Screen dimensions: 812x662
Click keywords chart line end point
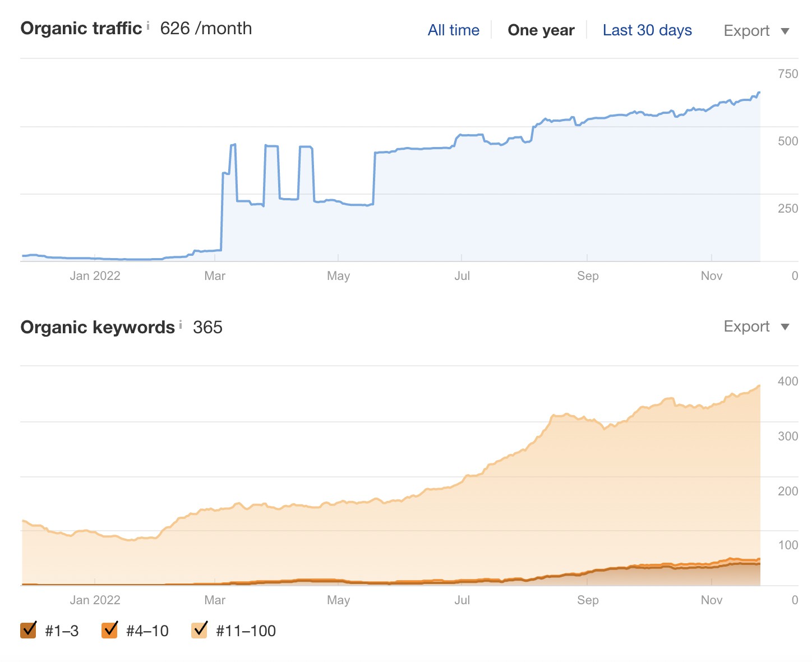pyautogui.click(x=759, y=386)
